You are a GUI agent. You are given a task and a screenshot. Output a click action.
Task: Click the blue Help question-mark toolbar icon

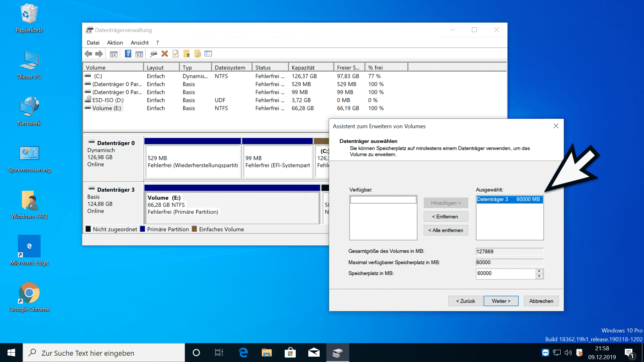pos(128,54)
